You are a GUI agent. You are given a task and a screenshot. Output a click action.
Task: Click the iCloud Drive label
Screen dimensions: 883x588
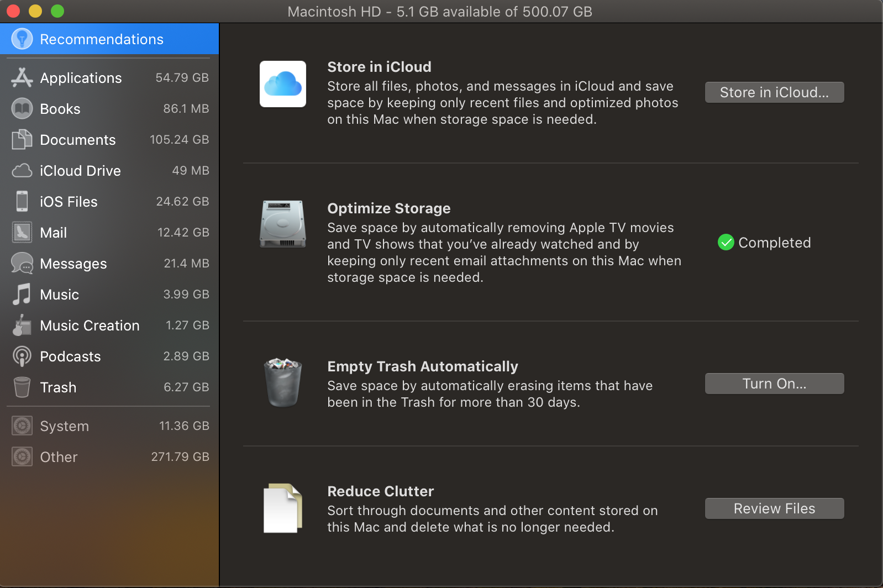(x=80, y=171)
